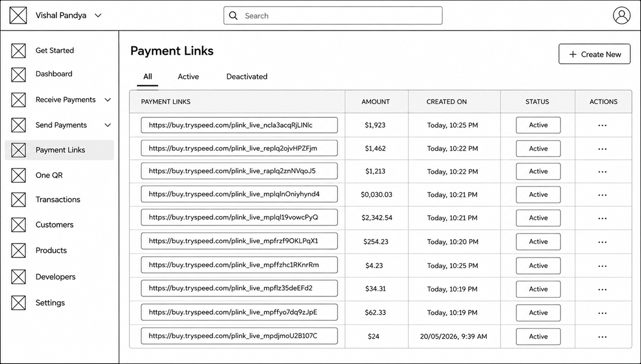Expand the Send Payments submenu chevron
Image resolution: width=641 pixels, height=364 pixels.
(x=108, y=125)
